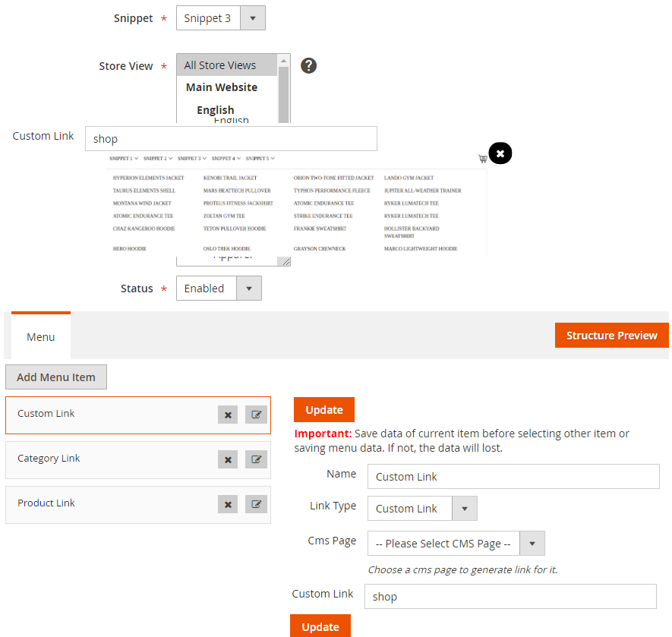Click the Store View help question icon
The image size is (672, 637).
308,65
